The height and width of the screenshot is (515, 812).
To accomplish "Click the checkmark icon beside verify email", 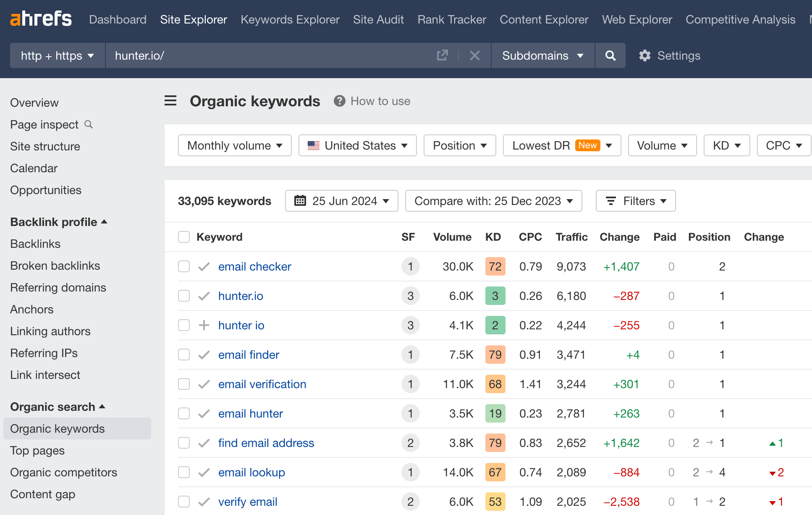I will pos(204,502).
